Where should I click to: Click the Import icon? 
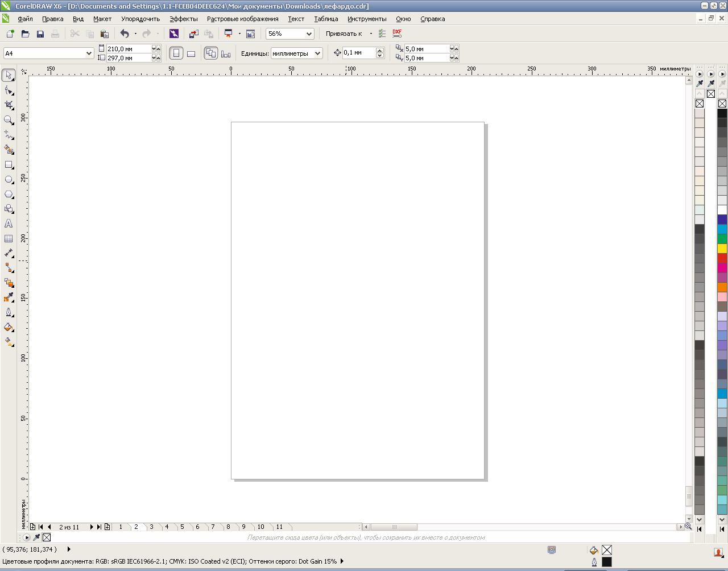pos(193,34)
